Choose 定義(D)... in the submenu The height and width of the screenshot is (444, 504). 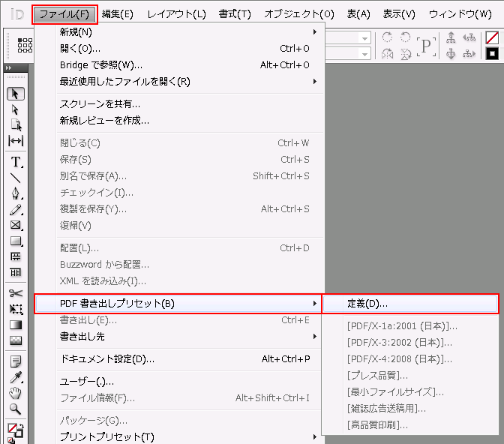click(x=410, y=304)
